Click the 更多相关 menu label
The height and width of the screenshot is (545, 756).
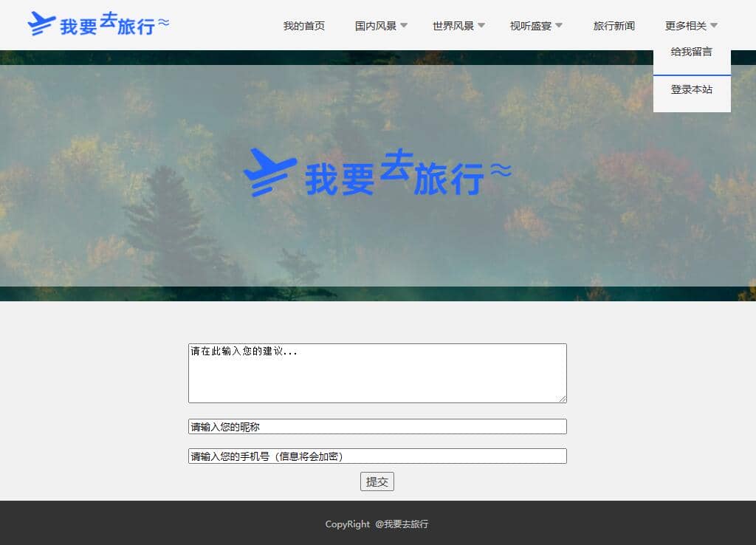click(x=685, y=26)
